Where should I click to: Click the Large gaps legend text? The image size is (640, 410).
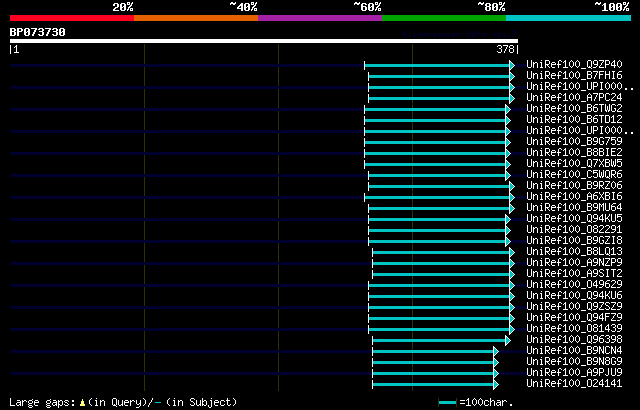(x=42, y=403)
